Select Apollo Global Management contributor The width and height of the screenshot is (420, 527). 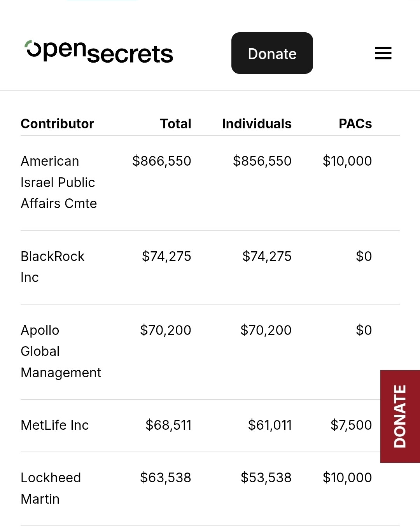point(61,352)
